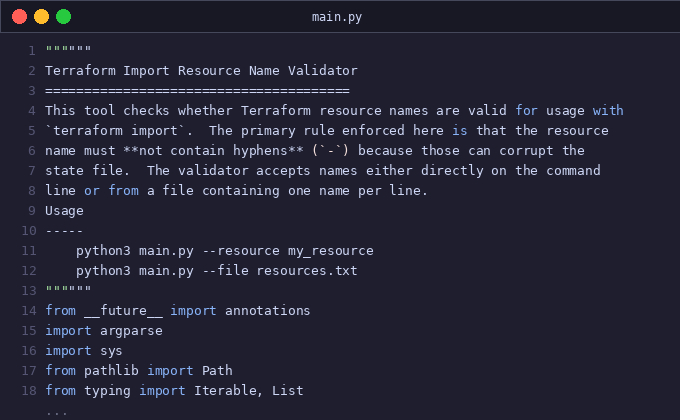Click line number 16 in the gutter

29,351
